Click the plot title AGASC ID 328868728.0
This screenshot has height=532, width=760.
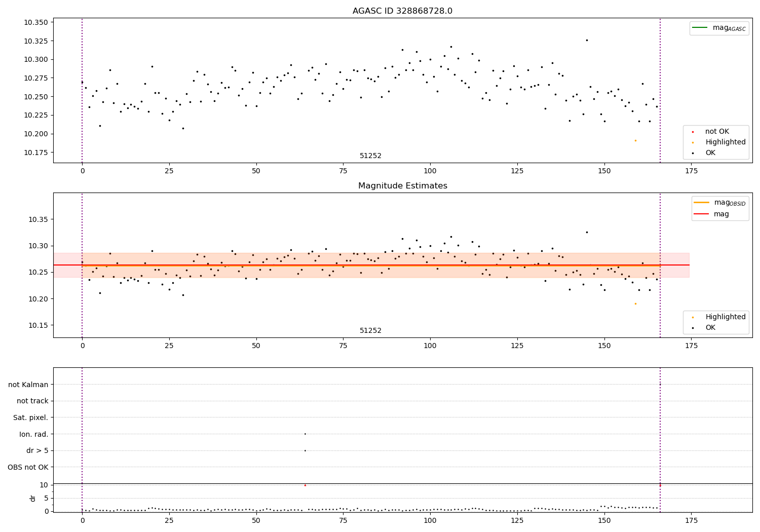[402, 11]
